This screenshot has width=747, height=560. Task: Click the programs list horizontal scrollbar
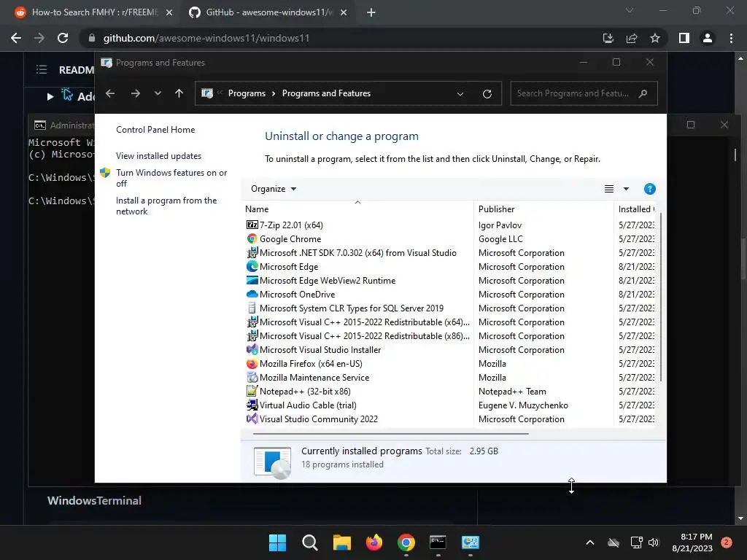point(391,434)
